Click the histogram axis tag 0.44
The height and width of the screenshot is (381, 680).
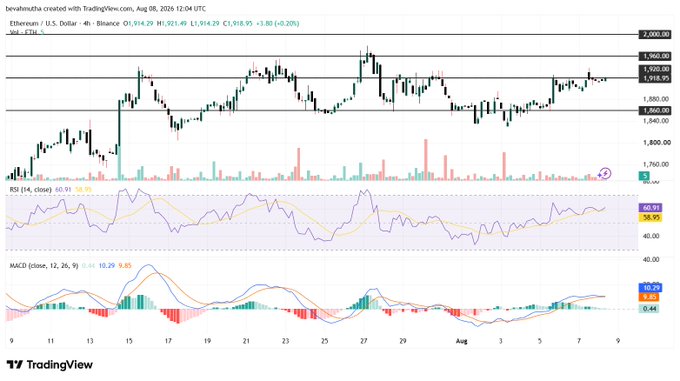(650, 309)
